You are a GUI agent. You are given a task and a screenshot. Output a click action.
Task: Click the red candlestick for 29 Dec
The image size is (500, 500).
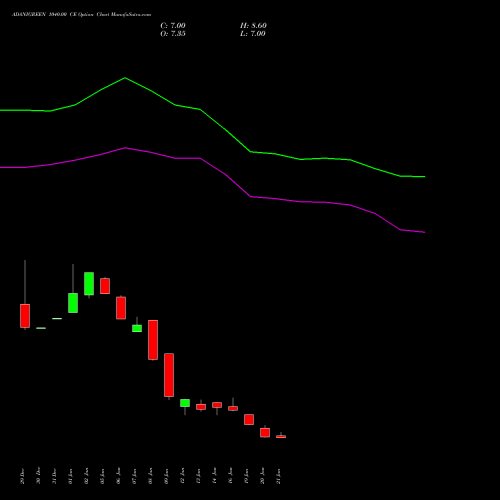coord(25,316)
